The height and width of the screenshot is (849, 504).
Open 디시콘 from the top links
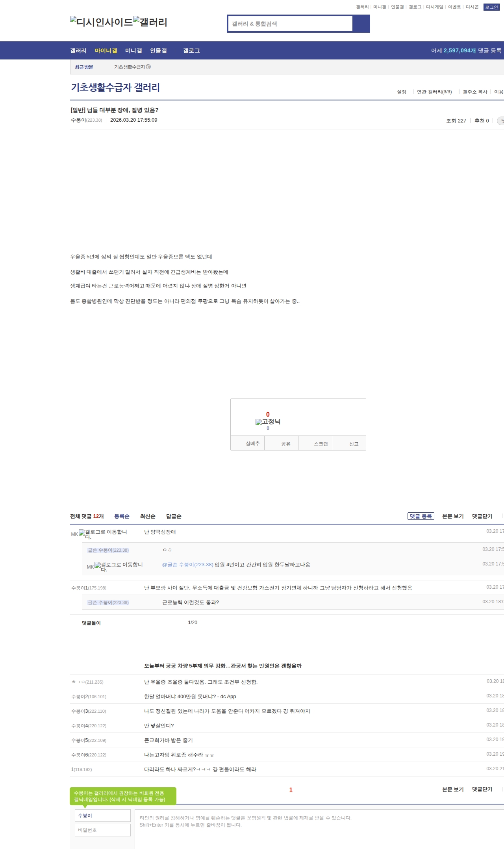click(x=472, y=7)
